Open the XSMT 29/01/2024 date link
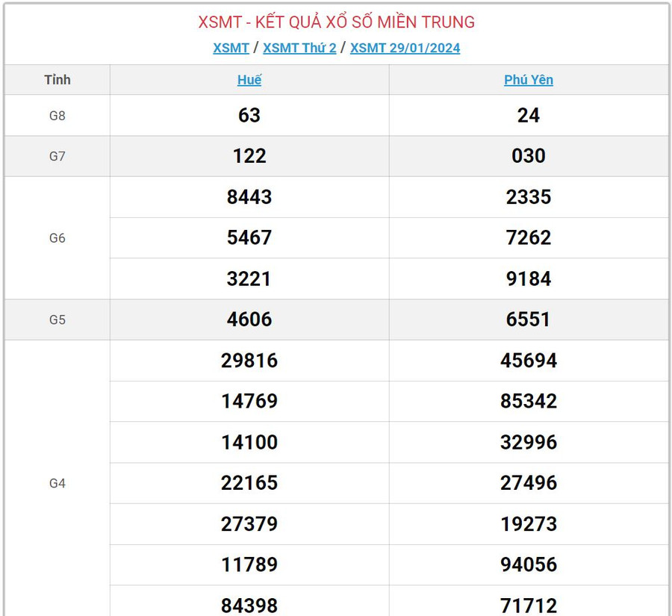 click(405, 48)
